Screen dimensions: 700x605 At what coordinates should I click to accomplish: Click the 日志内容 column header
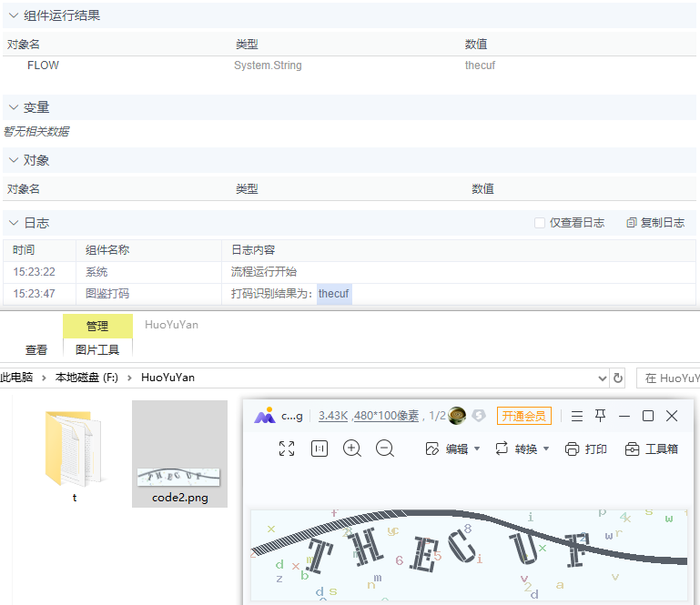tap(253, 250)
